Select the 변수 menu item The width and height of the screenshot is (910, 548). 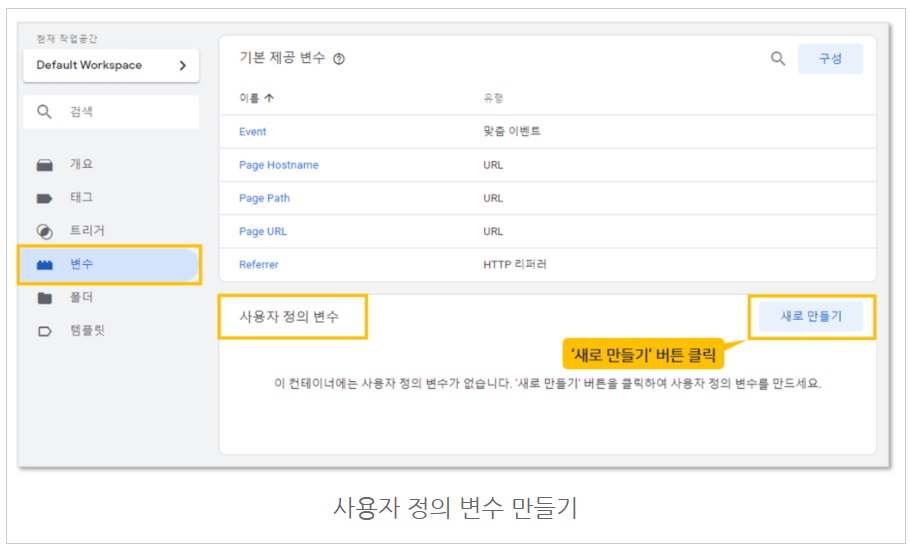point(109,265)
